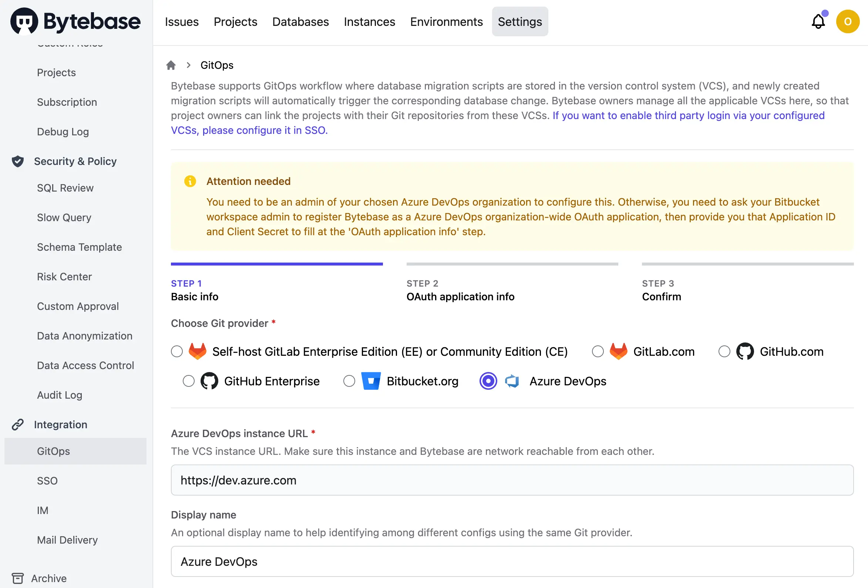
Task: Click the Choose Git provider label
Action: coord(220,323)
